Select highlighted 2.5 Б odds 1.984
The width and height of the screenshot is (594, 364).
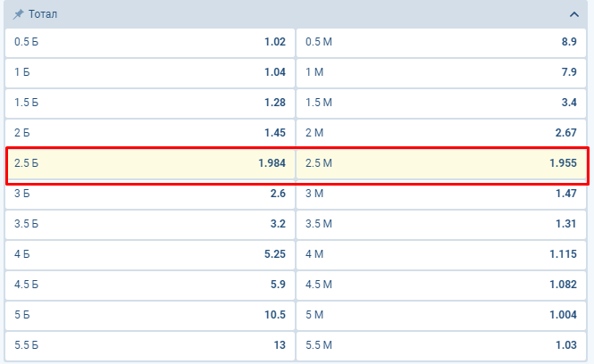pyautogui.click(x=149, y=163)
